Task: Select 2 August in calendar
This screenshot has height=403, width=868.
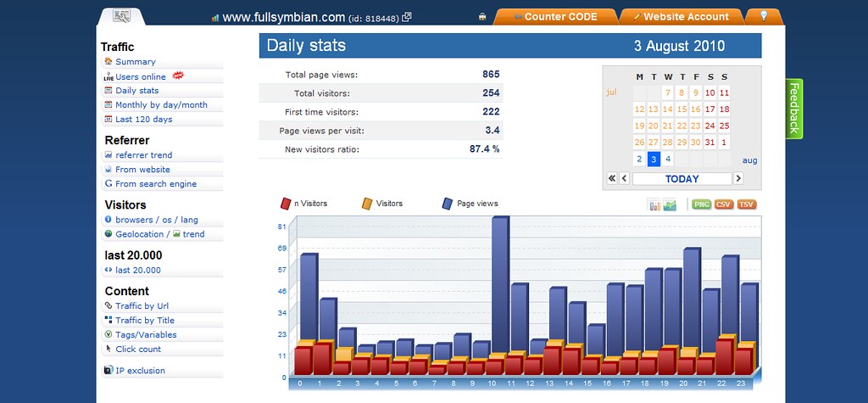Action: click(x=639, y=160)
